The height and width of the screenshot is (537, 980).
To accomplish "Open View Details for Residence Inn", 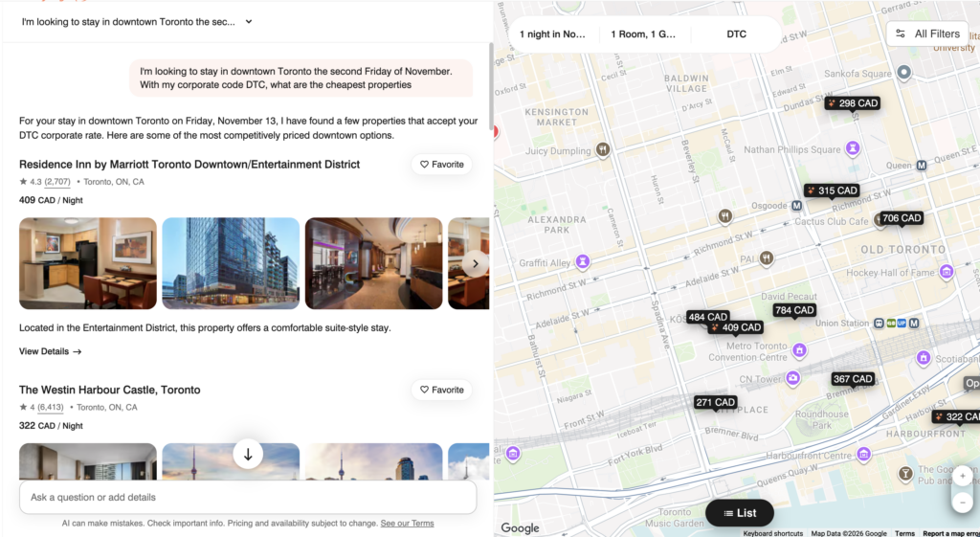I will click(50, 351).
